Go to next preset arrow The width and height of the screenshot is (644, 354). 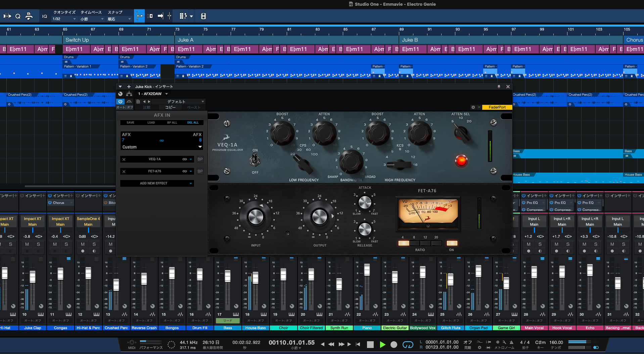(149, 101)
